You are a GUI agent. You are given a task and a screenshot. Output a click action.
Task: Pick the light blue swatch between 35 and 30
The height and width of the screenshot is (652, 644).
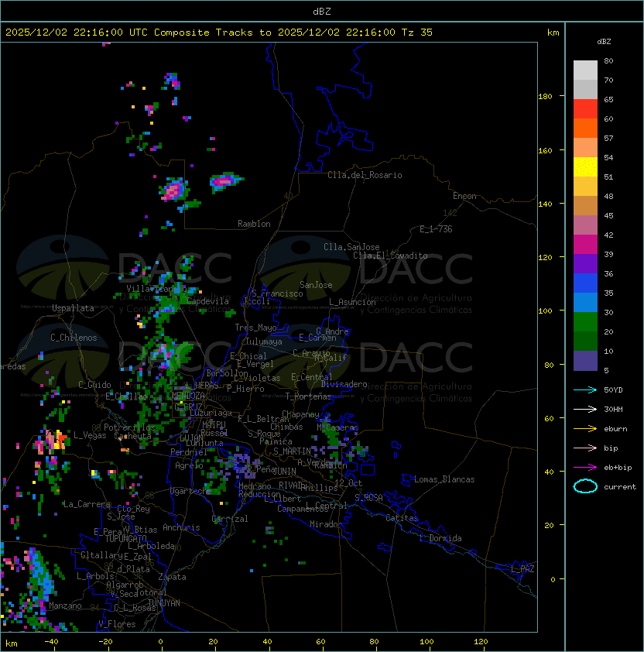pyautogui.click(x=585, y=302)
